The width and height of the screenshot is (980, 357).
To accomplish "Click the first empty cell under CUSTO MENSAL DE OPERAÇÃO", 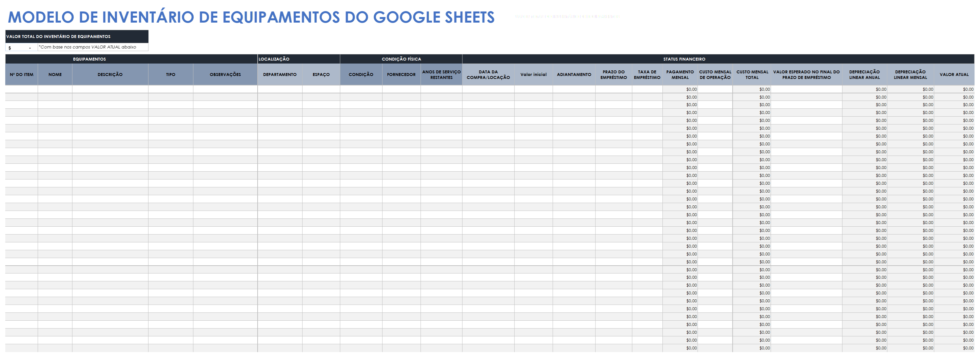I will 715,89.
